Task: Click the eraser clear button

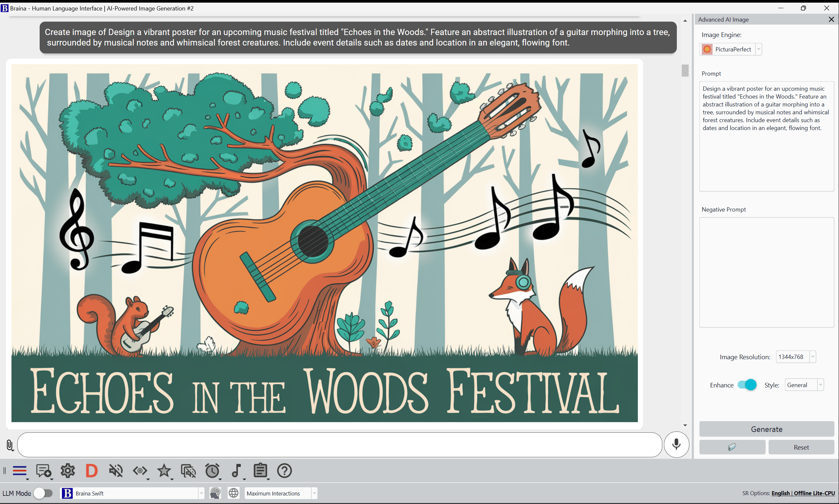Action: [x=732, y=447]
